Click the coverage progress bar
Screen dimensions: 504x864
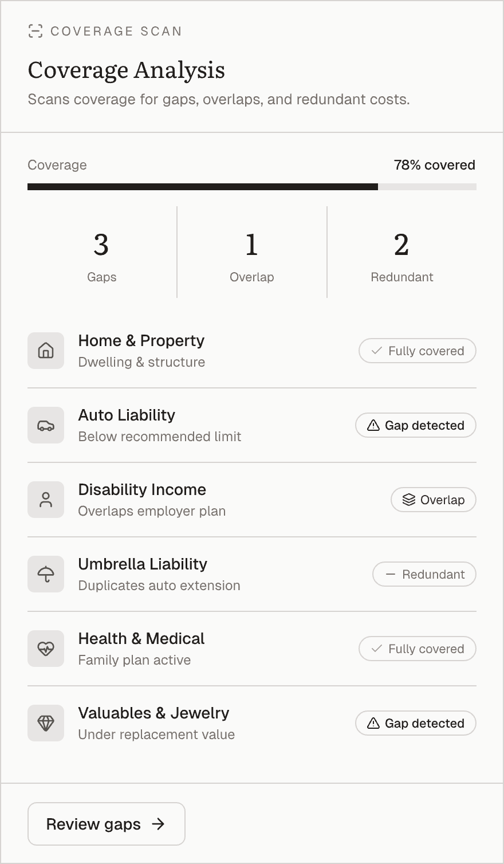[252, 187]
